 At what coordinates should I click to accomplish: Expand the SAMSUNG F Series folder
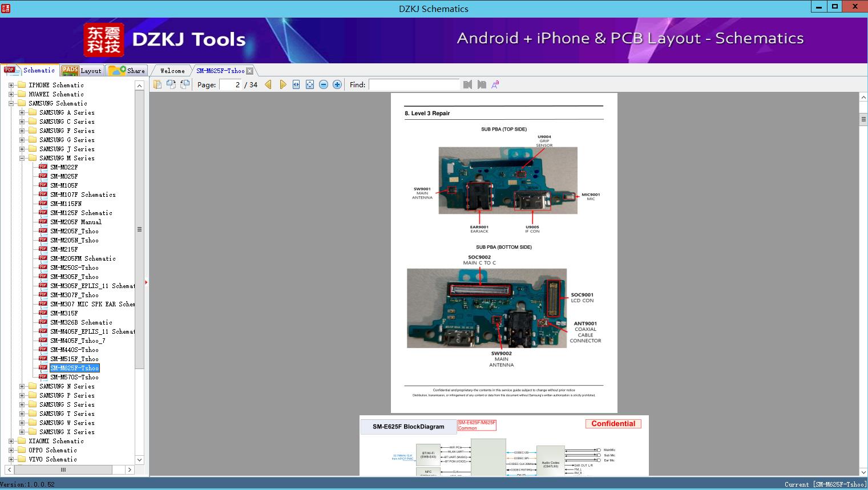22,131
